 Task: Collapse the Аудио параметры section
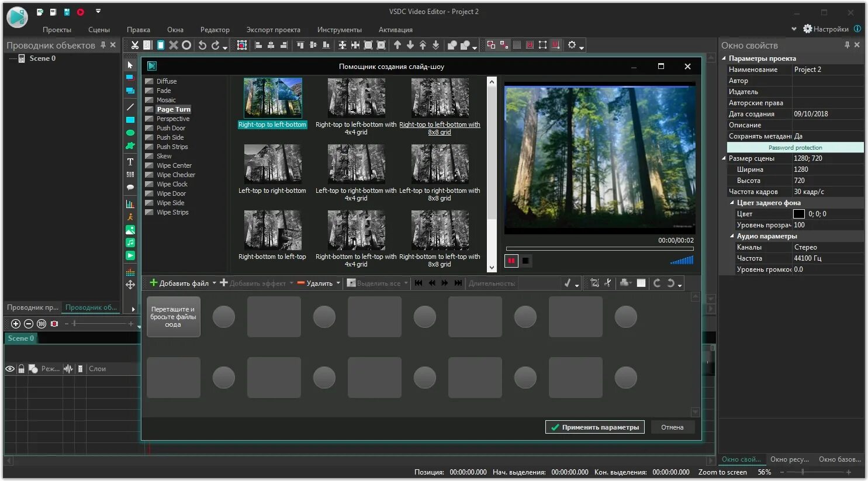point(732,236)
